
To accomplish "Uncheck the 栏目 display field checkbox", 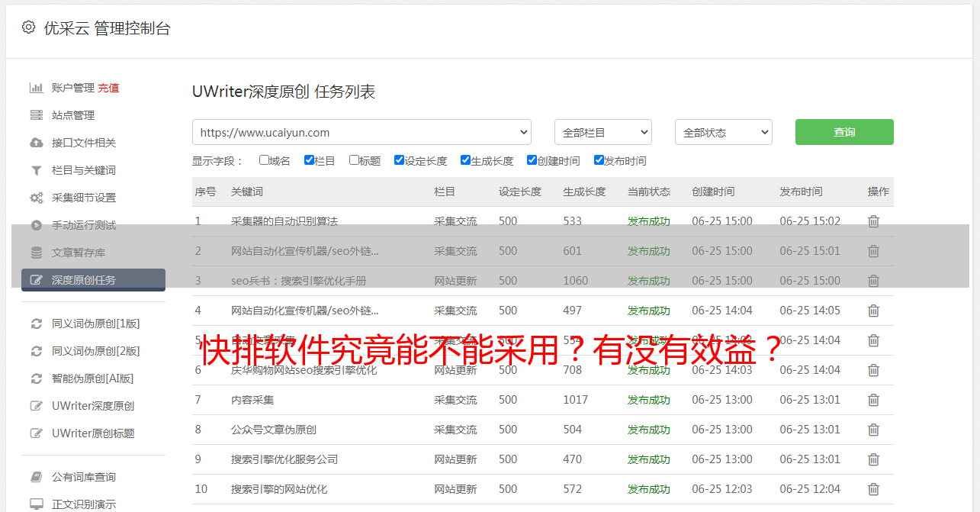I will [309, 160].
